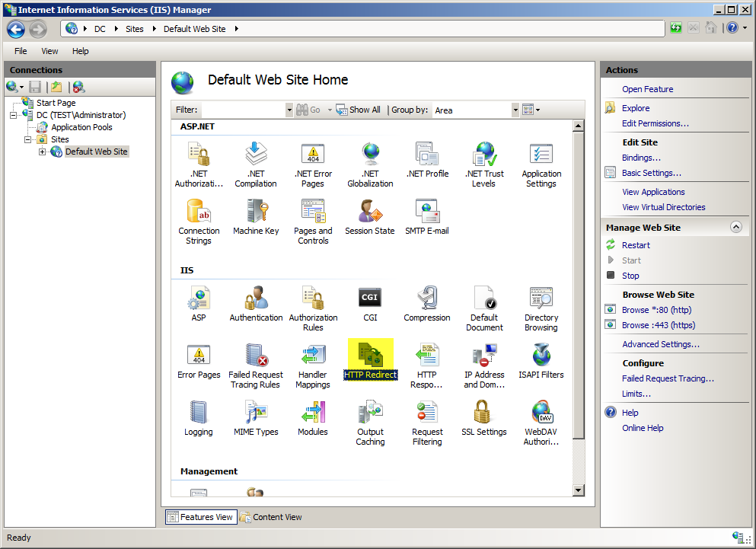The width and height of the screenshot is (756, 549).
Task: Collapse the Sites tree node
Action: [x=28, y=140]
